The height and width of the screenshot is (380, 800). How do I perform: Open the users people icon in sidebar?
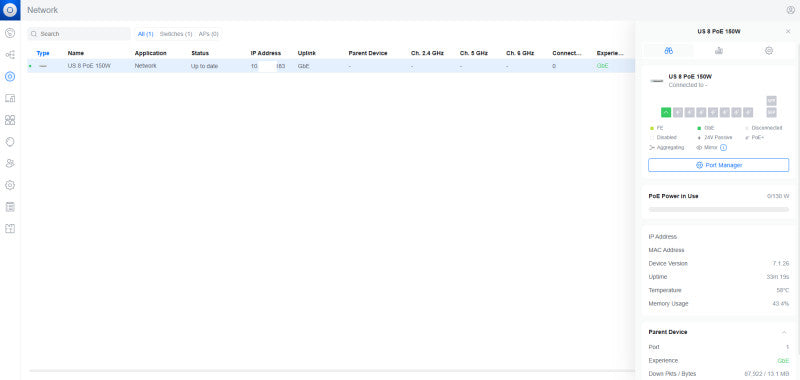(10, 163)
